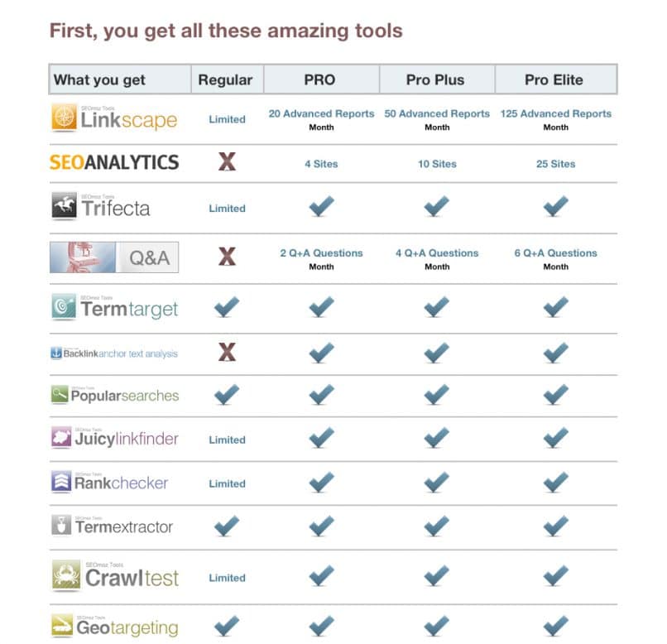Click the Regular checkmark for Termtarget
Viewport: 667px width, 644px height.
(x=227, y=307)
